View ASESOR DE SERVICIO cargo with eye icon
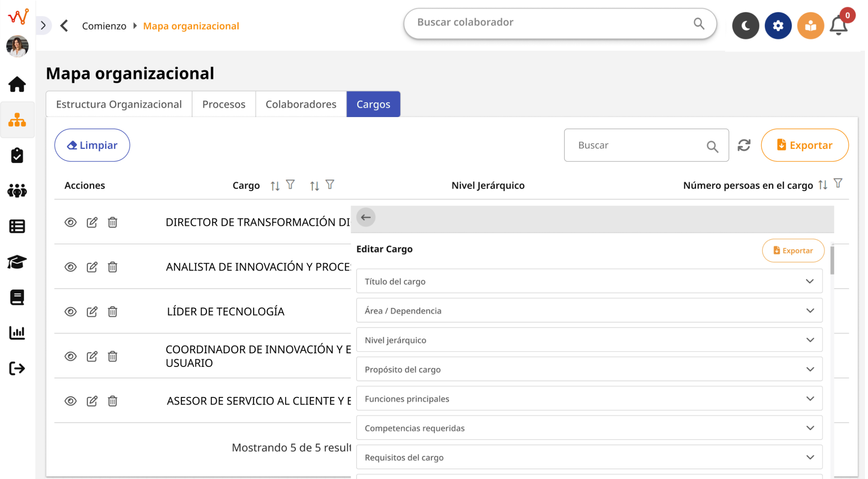 point(70,401)
